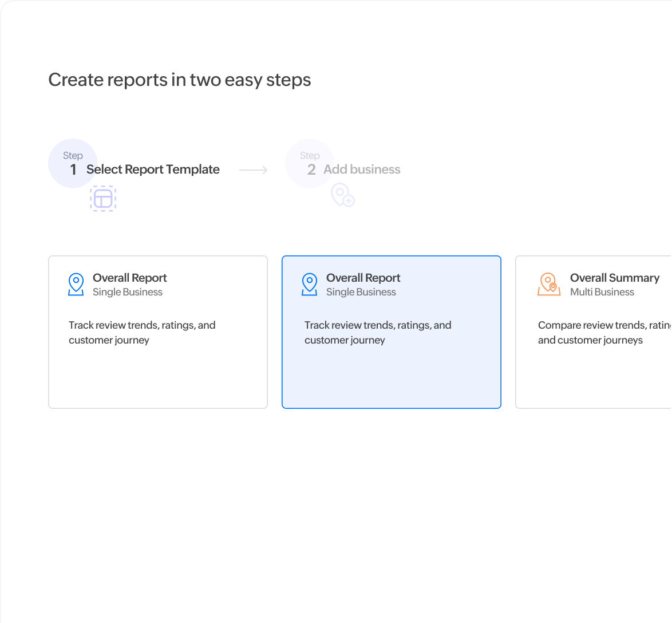This screenshot has height=623, width=672.
Task: Switch to the Add business step
Action: point(362,169)
